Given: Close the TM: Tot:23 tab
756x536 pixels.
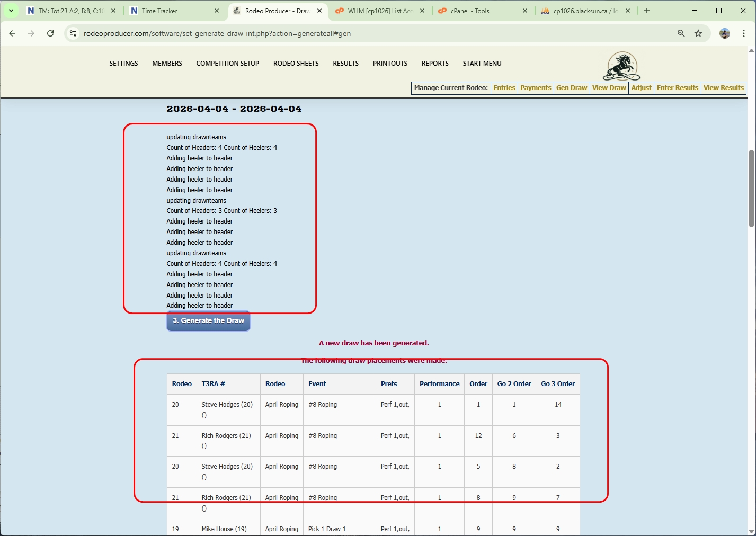Looking at the screenshot, I should pyautogui.click(x=113, y=11).
